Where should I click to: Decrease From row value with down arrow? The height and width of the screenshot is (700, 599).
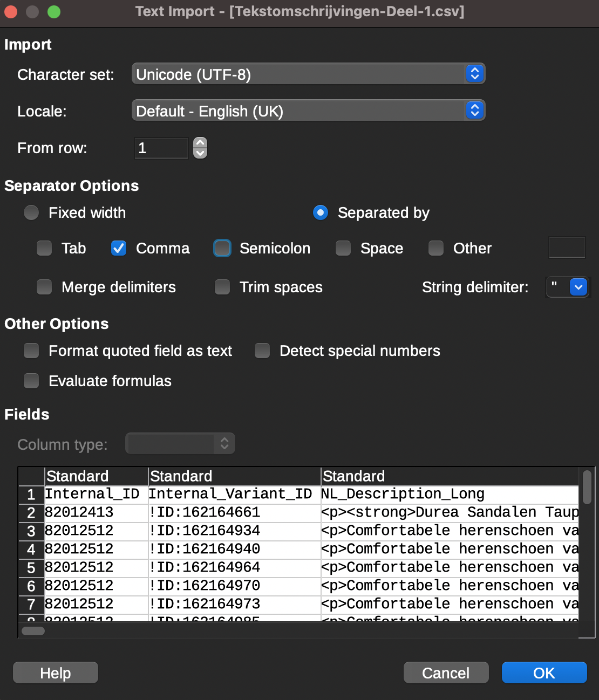[x=200, y=153]
